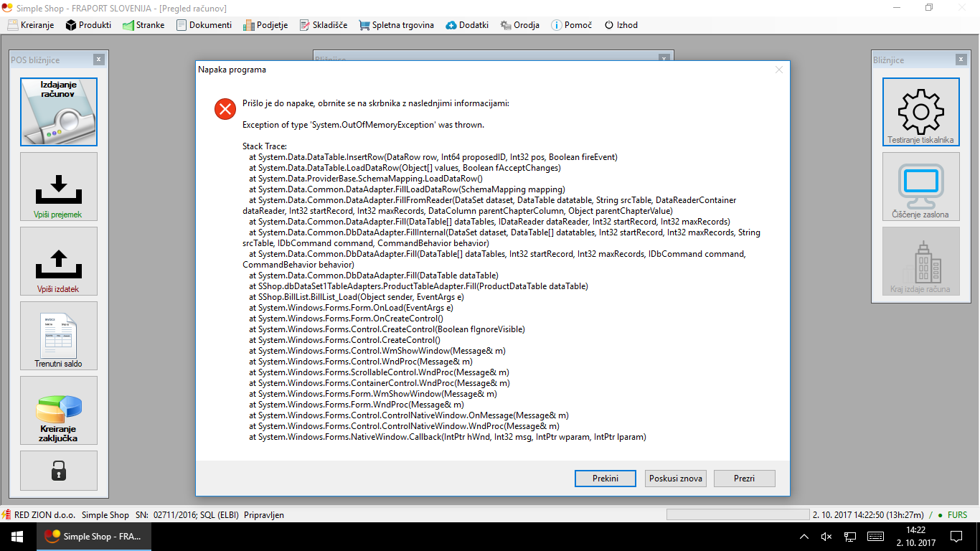The width and height of the screenshot is (980, 551).
Task: Open the Skladišče menu
Action: coord(323,24)
